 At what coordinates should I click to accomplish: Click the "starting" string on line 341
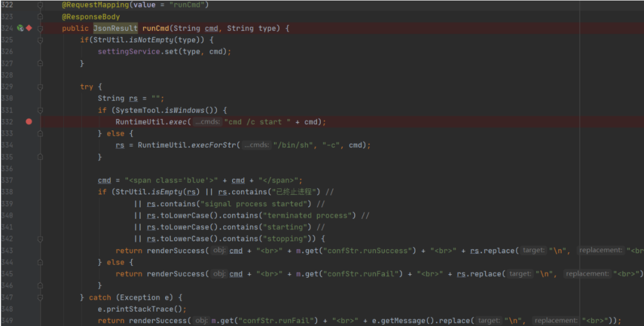(x=285, y=227)
